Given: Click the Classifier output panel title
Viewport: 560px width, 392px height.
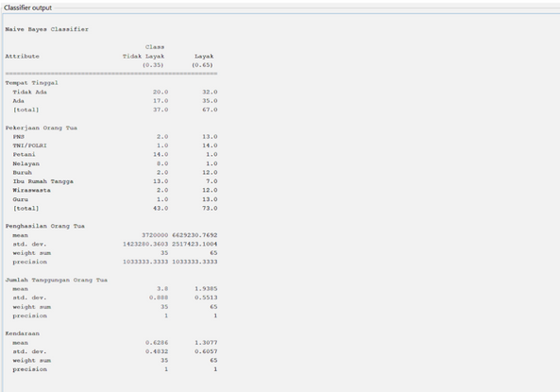Looking at the screenshot, I should click(x=27, y=8).
